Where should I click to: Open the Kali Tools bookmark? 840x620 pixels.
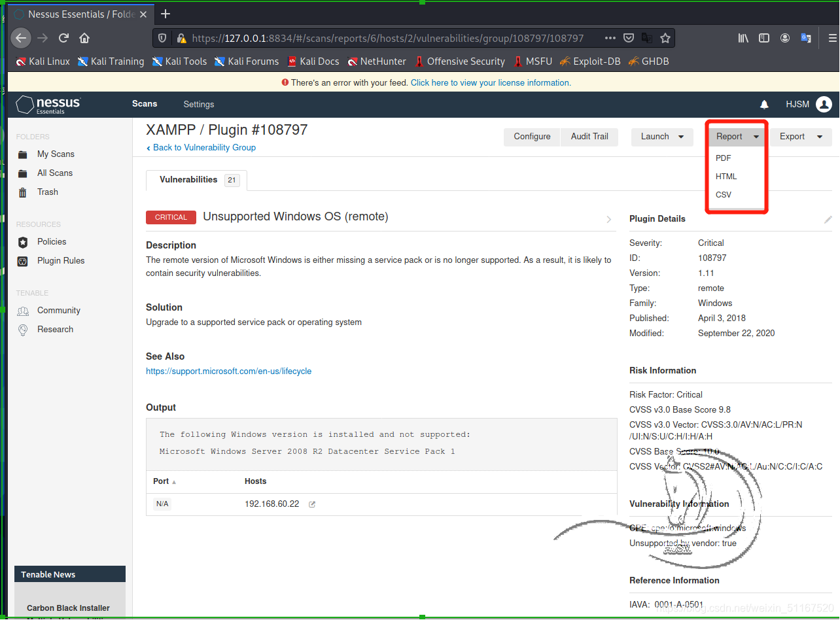click(x=179, y=61)
